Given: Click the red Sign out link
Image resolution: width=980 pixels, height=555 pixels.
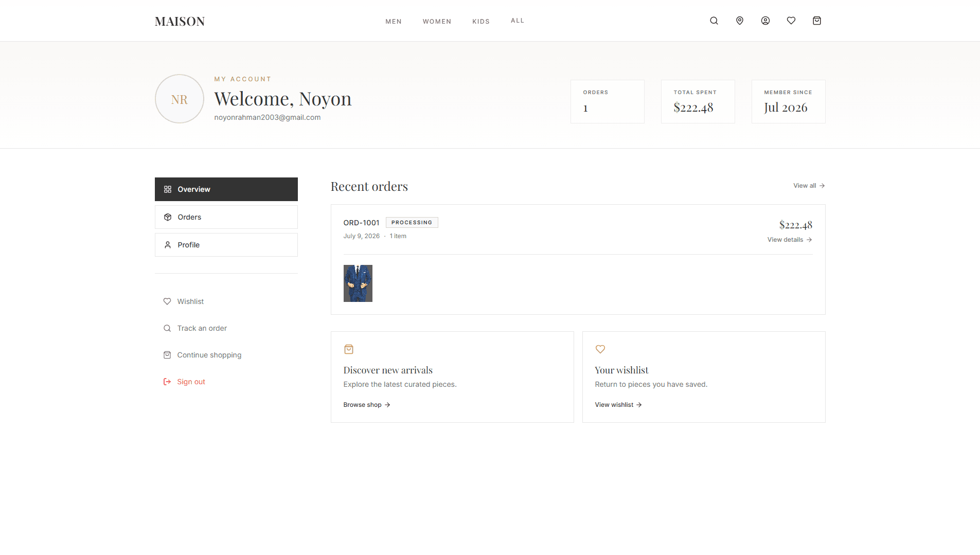Looking at the screenshot, I should pos(184,382).
